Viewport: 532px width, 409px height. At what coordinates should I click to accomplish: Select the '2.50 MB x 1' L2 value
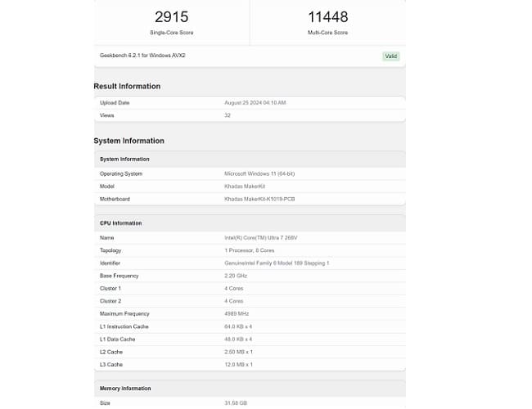238,352
